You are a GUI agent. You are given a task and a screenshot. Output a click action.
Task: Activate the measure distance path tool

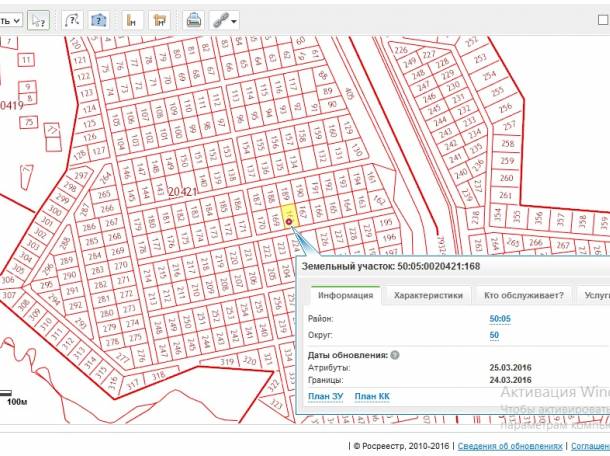tap(72, 20)
